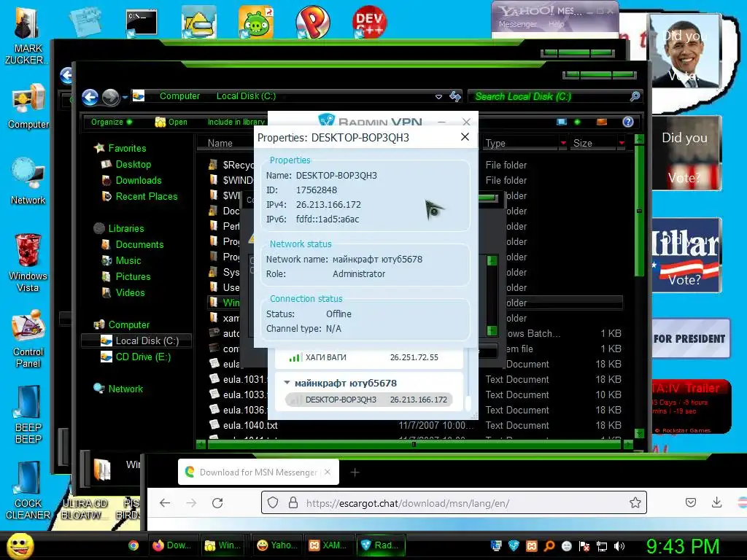The image size is (747, 560).
Task: Click the Explorer forward arrow button
Action: click(111, 97)
